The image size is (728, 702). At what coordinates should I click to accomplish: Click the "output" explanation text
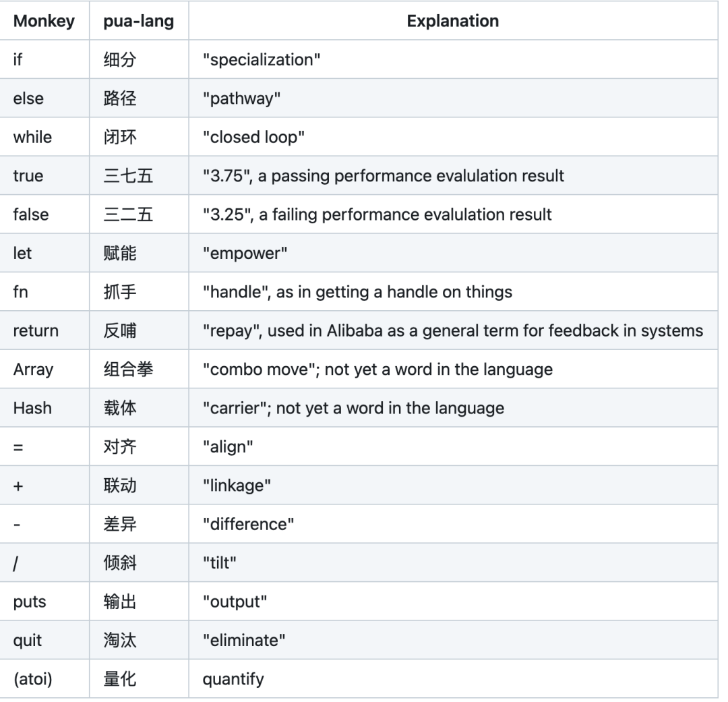click(235, 602)
